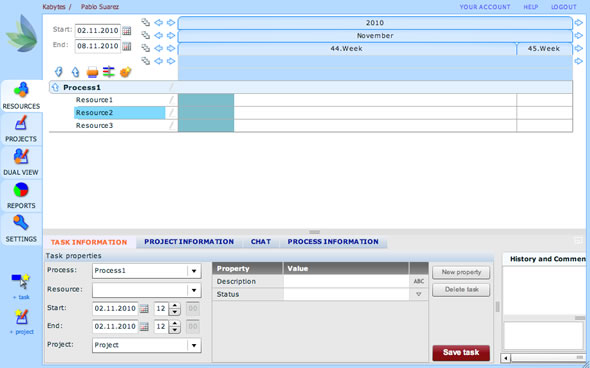The height and width of the screenshot is (368, 590).
Task: Move the 2010 year row right
Action: coord(171,23)
